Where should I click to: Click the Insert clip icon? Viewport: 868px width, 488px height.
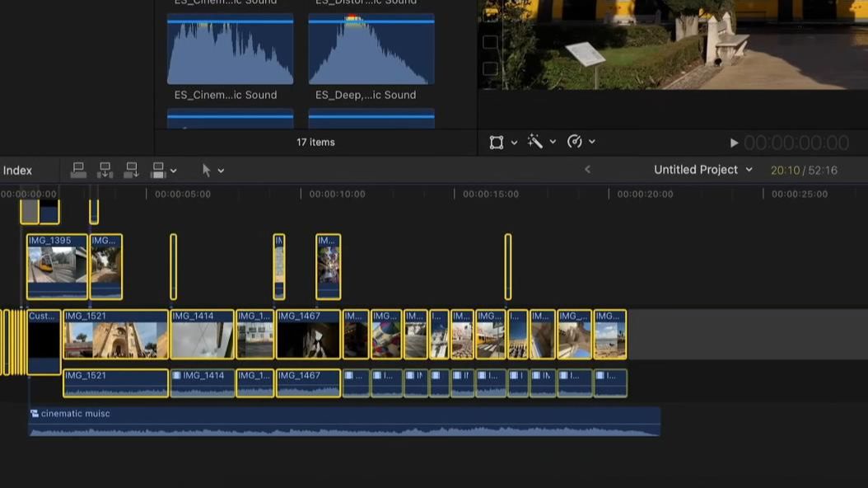click(105, 170)
